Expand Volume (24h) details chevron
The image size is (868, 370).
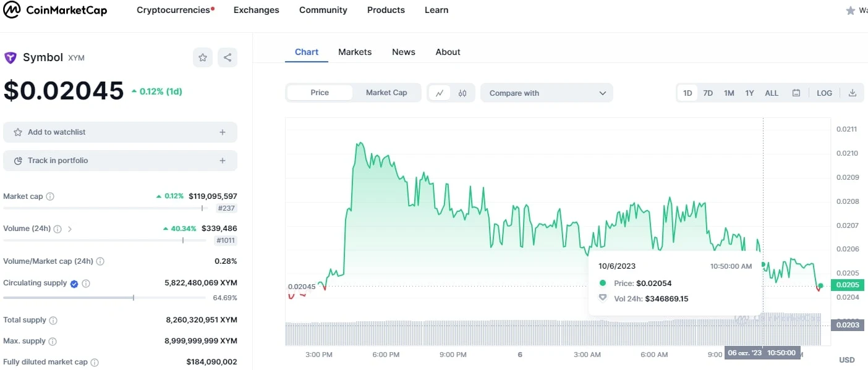click(x=70, y=229)
